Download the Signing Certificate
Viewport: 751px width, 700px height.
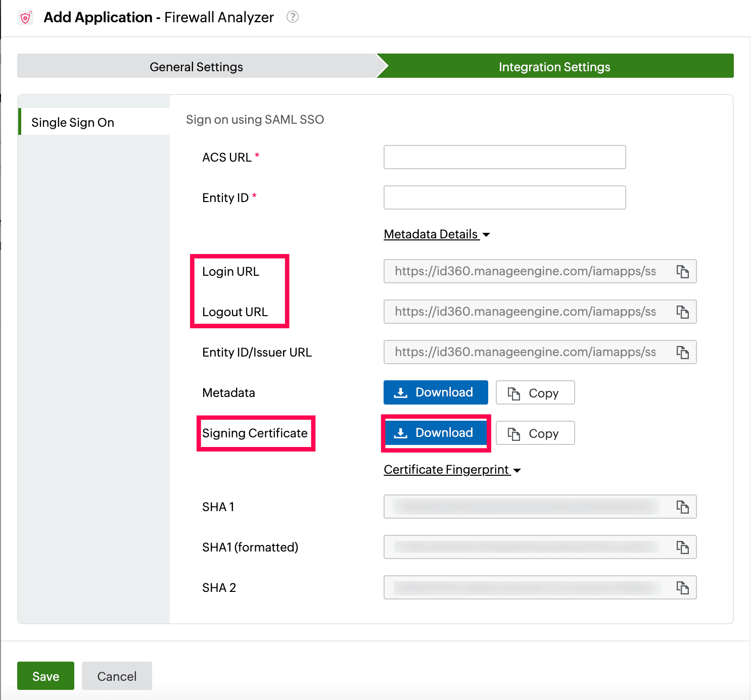pyautogui.click(x=436, y=433)
